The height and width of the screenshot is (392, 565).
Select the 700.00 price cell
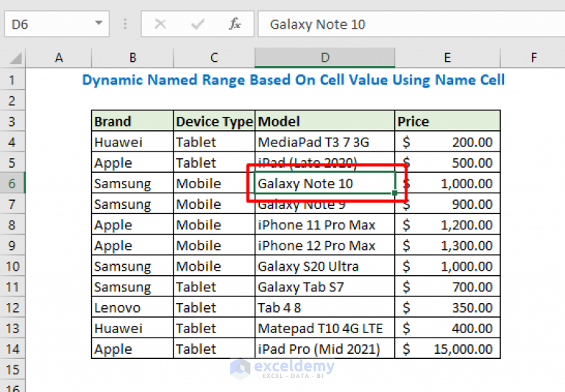pyautogui.click(x=447, y=287)
